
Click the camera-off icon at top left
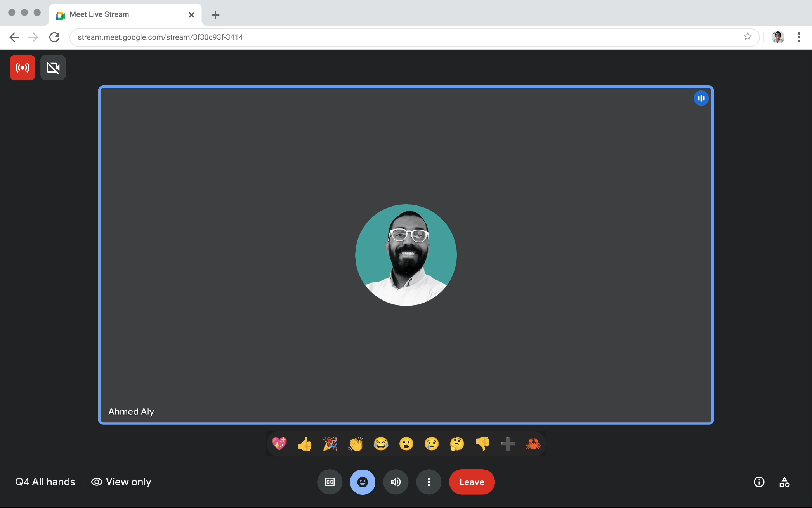pyautogui.click(x=53, y=68)
